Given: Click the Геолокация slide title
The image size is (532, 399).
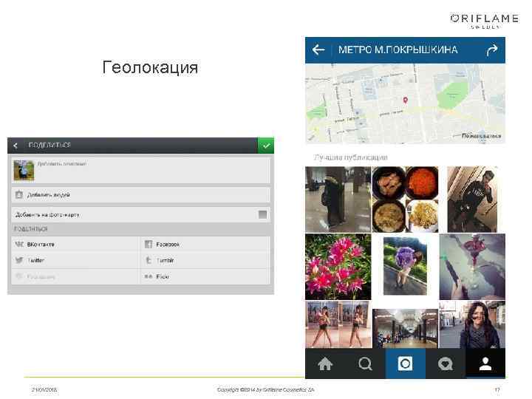Looking at the screenshot, I should (150, 67).
